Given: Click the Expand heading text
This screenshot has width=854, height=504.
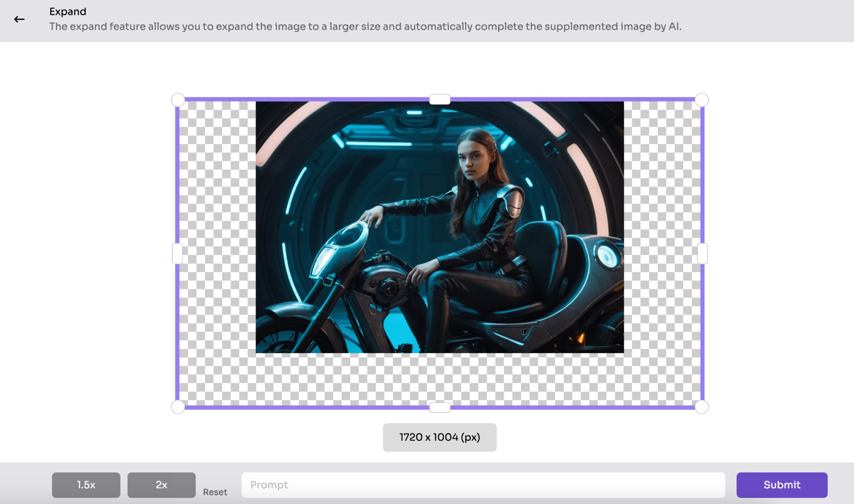Looking at the screenshot, I should [68, 12].
